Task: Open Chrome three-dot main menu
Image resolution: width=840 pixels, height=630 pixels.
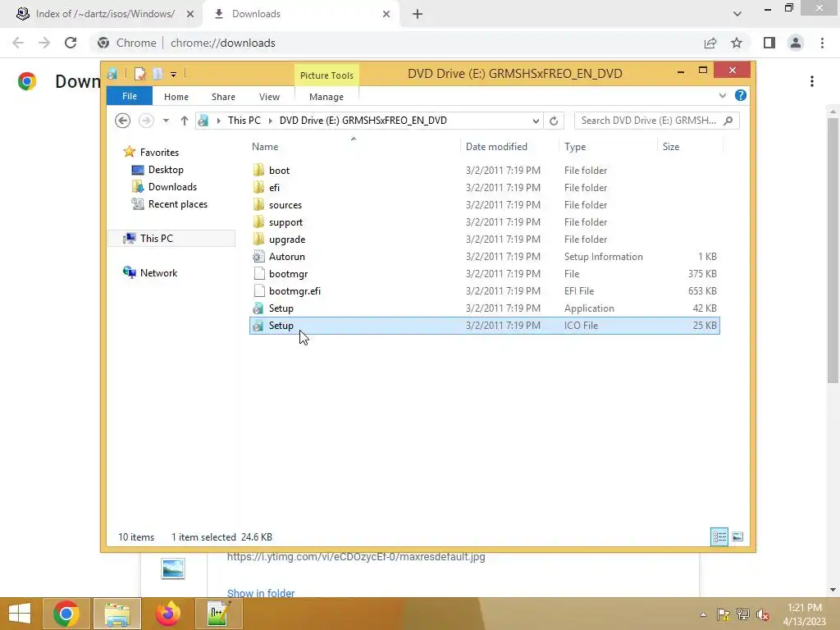Action: tap(822, 43)
